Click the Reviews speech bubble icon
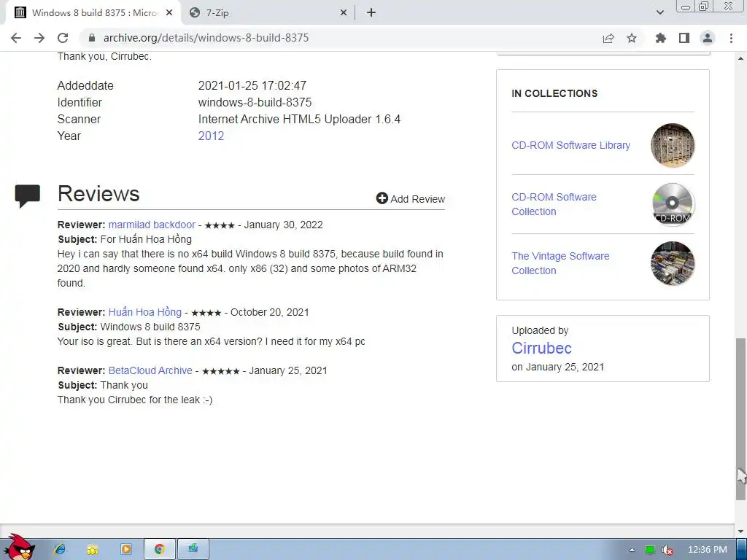Image resolution: width=747 pixels, height=560 pixels. coord(27,195)
